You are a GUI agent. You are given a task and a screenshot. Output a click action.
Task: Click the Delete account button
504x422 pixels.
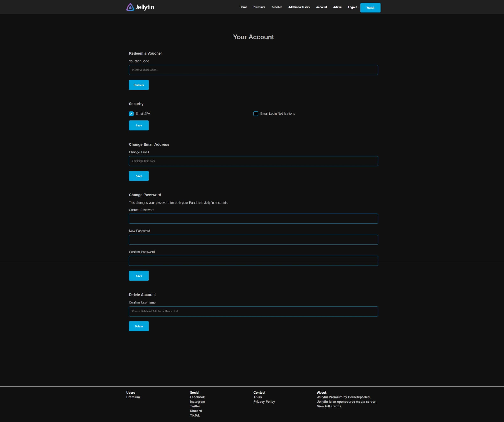click(x=139, y=326)
